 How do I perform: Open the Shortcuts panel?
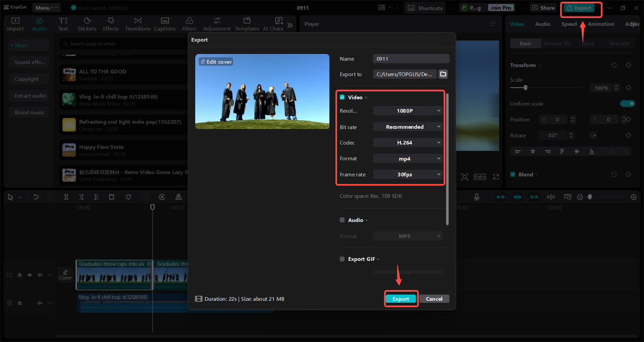425,8
